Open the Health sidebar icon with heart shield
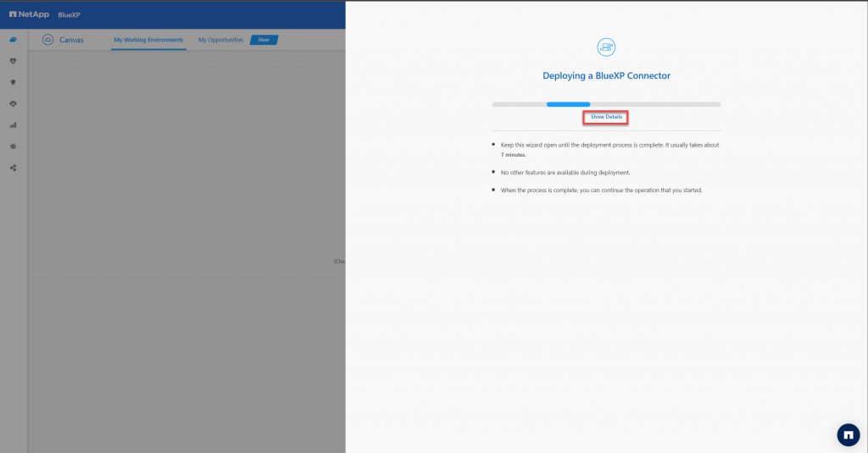This screenshot has width=868, height=453. (x=14, y=61)
